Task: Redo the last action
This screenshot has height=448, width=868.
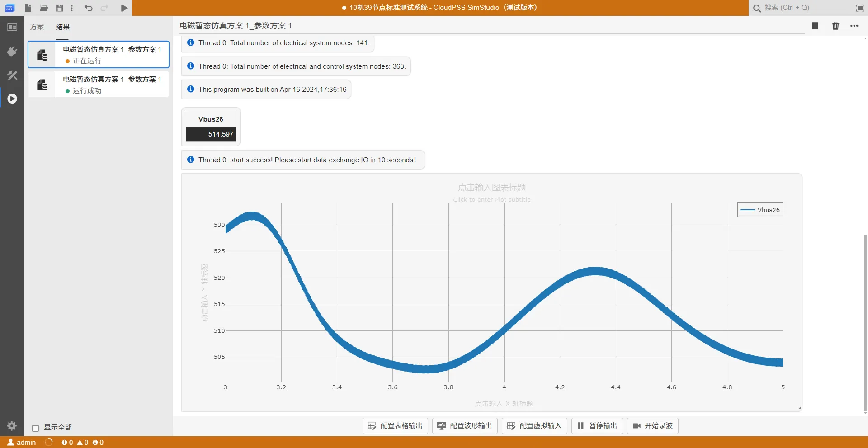Action: [104, 8]
